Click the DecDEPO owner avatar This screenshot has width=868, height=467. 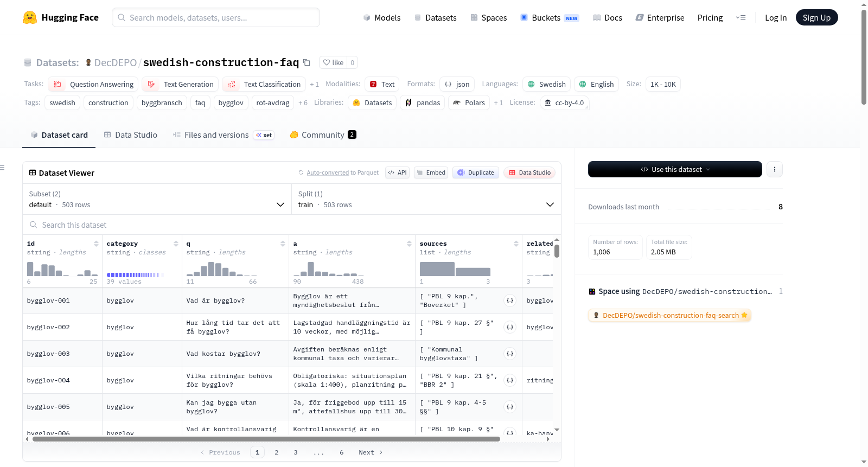pos(88,62)
